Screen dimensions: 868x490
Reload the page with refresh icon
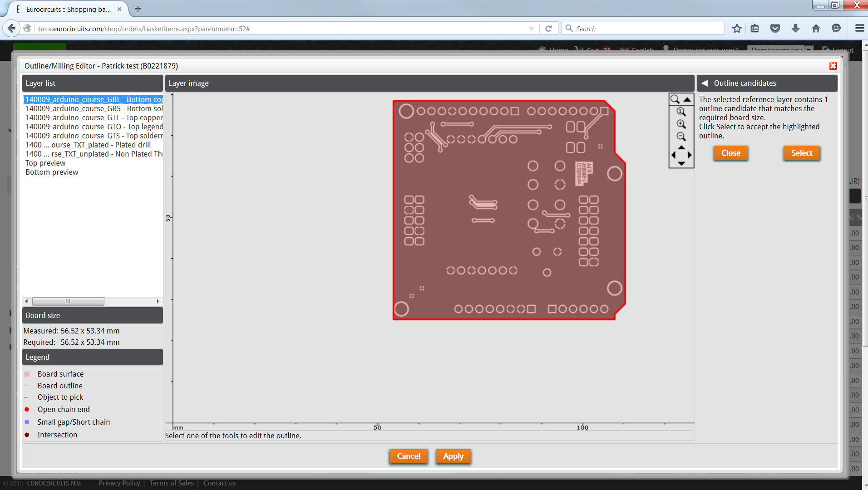[548, 29]
